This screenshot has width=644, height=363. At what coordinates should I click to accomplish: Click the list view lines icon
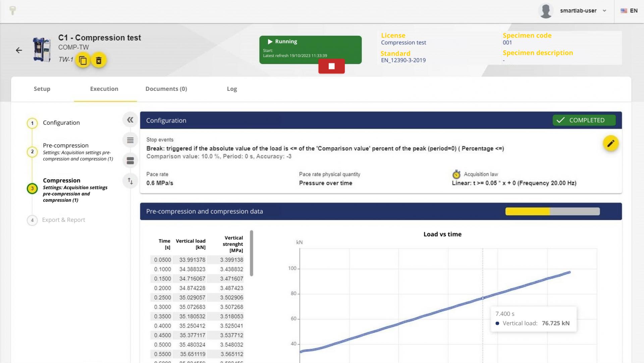130,140
